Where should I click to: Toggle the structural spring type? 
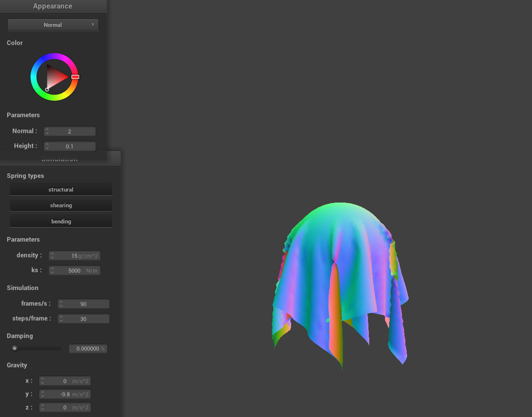coord(61,189)
